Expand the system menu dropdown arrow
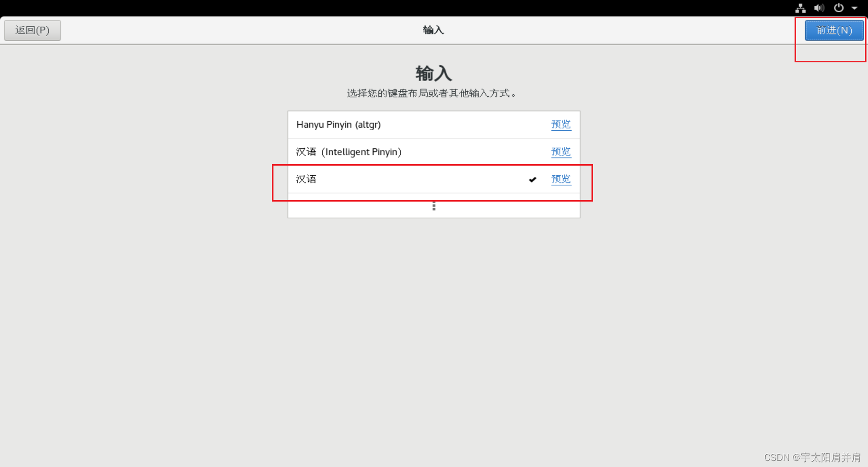The height and width of the screenshot is (467, 868). pyautogui.click(x=854, y=8)
